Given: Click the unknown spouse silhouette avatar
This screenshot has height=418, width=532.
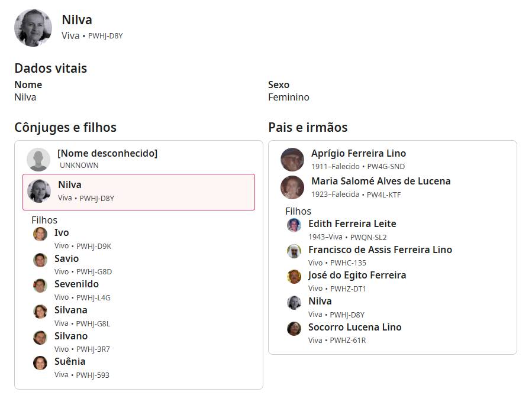Looking at the screenshot, I should pos(38,160).
